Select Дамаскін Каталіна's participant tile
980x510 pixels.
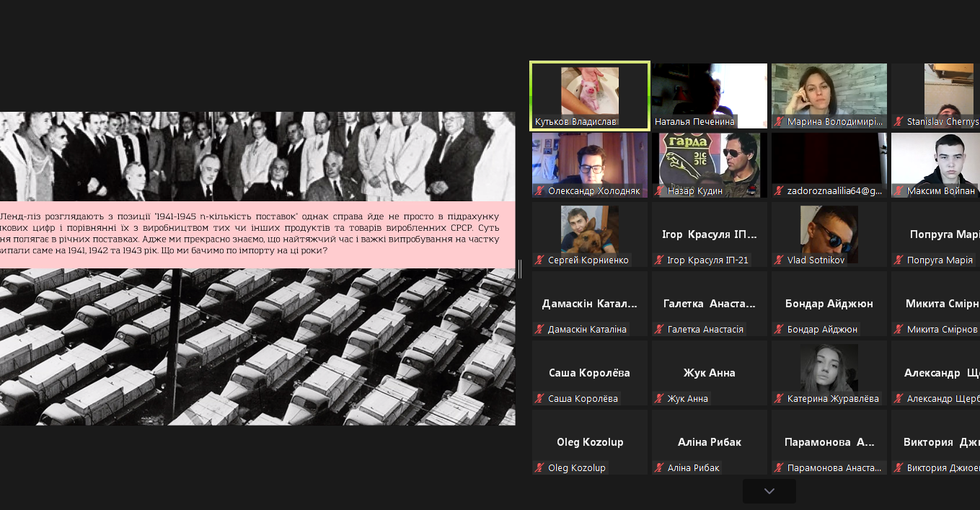point(590,304)
